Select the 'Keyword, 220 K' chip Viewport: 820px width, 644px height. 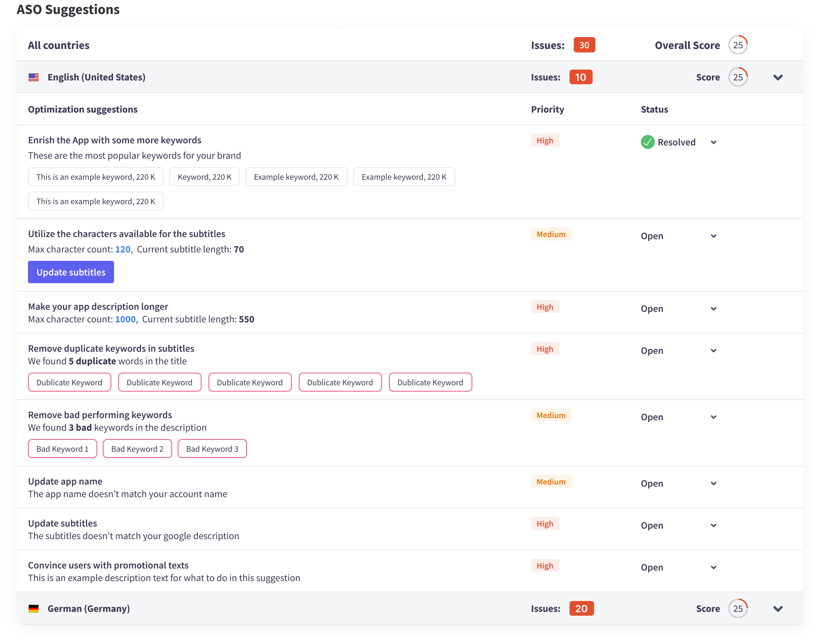pyautogui.click(x=204, y=177)
